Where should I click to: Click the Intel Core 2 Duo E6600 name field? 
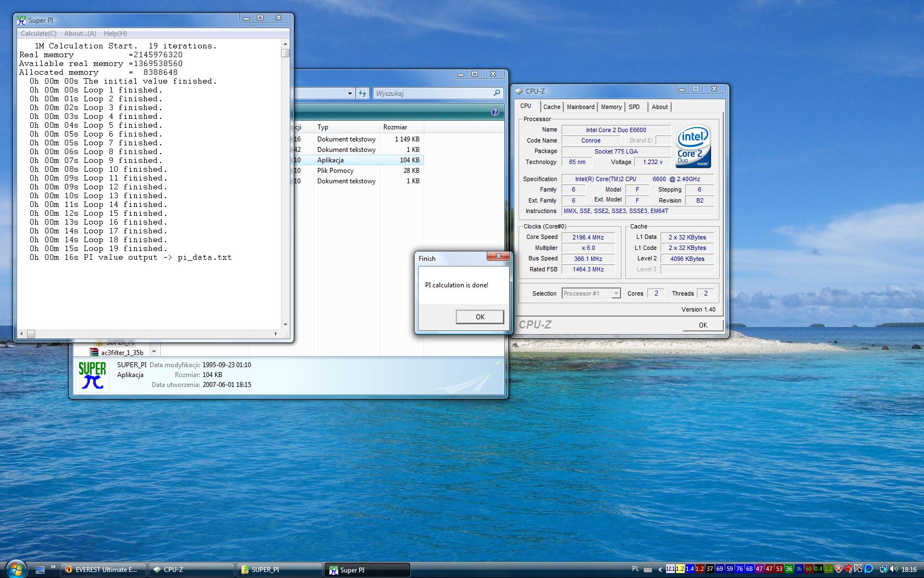point(616,130)
